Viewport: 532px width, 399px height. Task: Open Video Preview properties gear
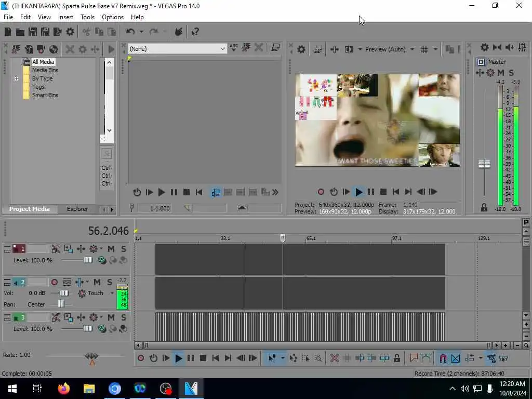pos(301,49)
